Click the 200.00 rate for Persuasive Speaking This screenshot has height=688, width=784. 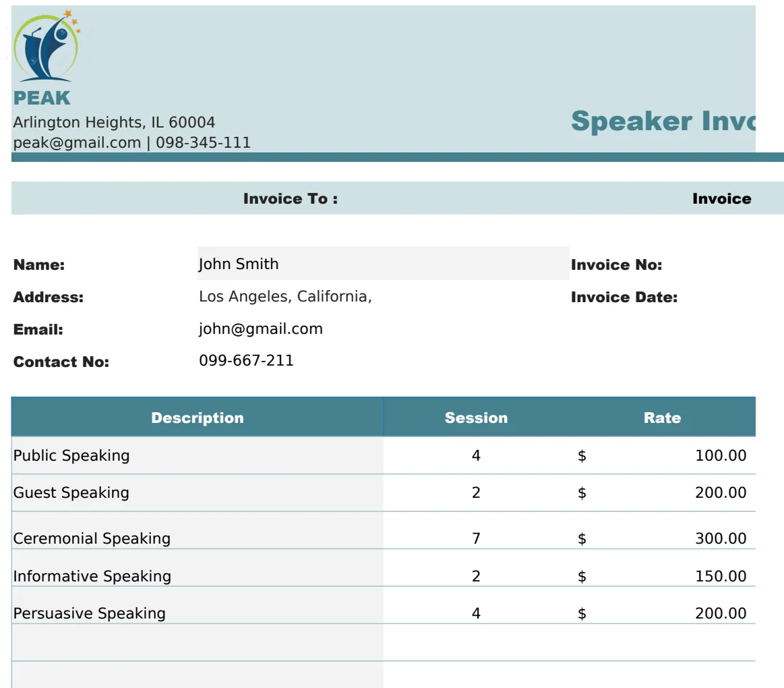721,613
